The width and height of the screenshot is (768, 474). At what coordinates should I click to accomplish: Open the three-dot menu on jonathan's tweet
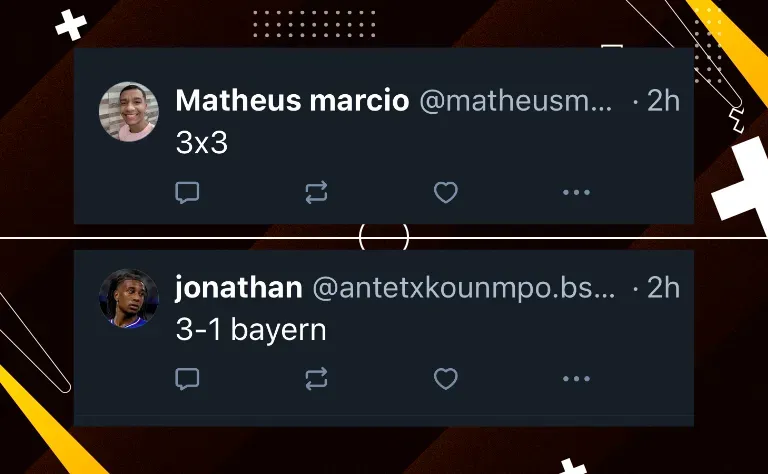pyautogui.click(x=576, y=379)
